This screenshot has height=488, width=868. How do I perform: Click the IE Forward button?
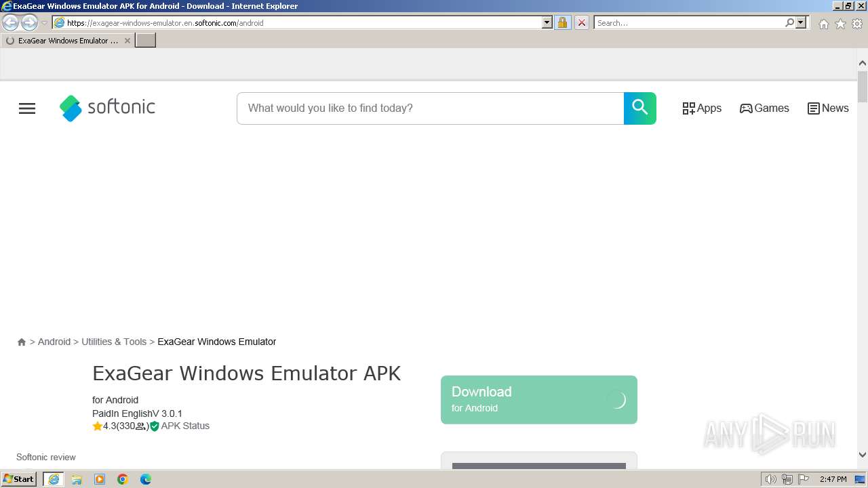(29, 23)
